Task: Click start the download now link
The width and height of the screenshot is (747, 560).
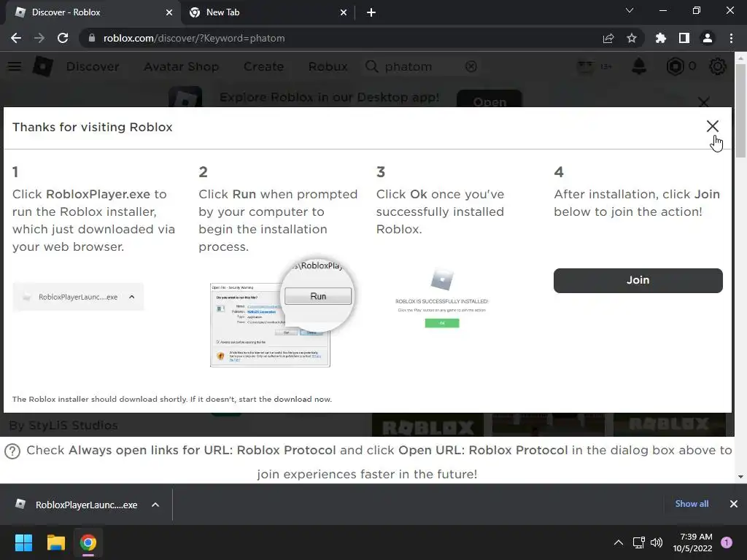Action: tap(285, 399)
